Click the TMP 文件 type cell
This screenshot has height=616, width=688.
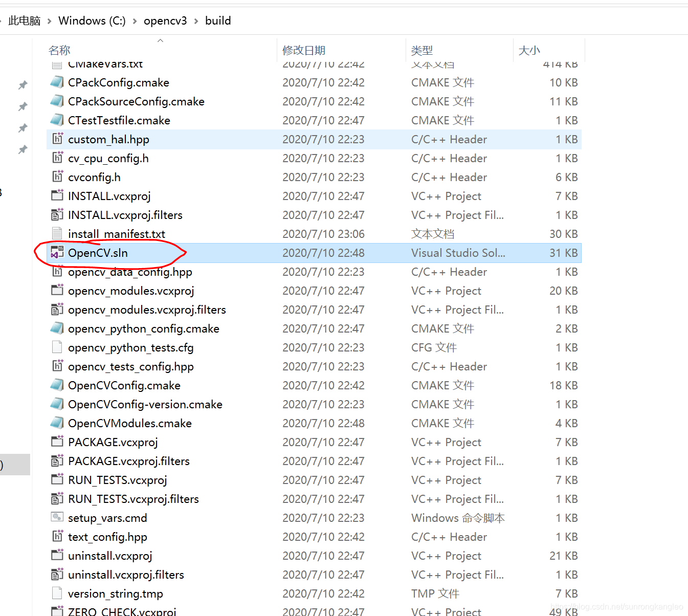pos(435,593)
